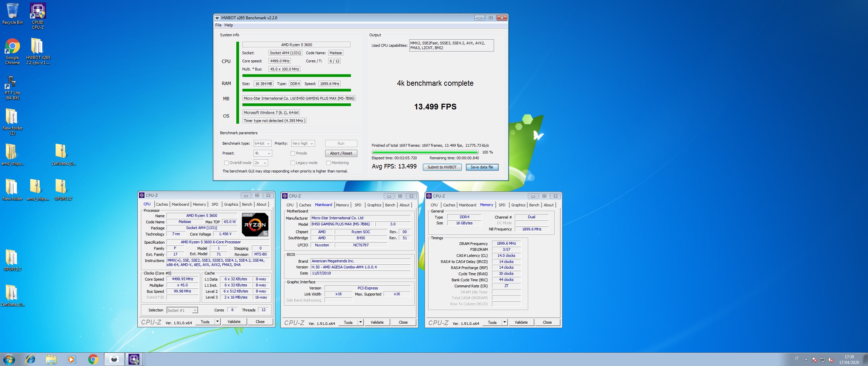Screen dimensions: 868x366
Task: Select GPUPI 3.2 zip archive icon
Action: coord(63,190)
